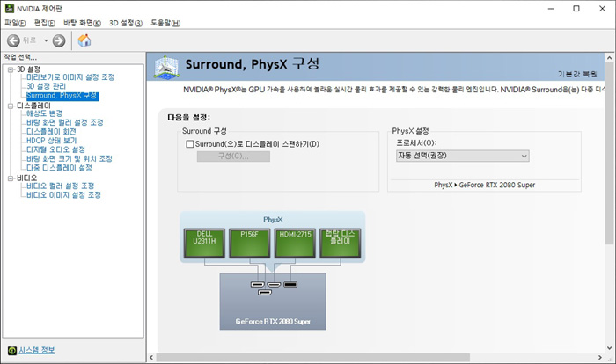Screen dimensions: 616x364
Task: Click the PhysX ▸ GeForce RTX 2080 Super text
Action: (x=484, y=185)
